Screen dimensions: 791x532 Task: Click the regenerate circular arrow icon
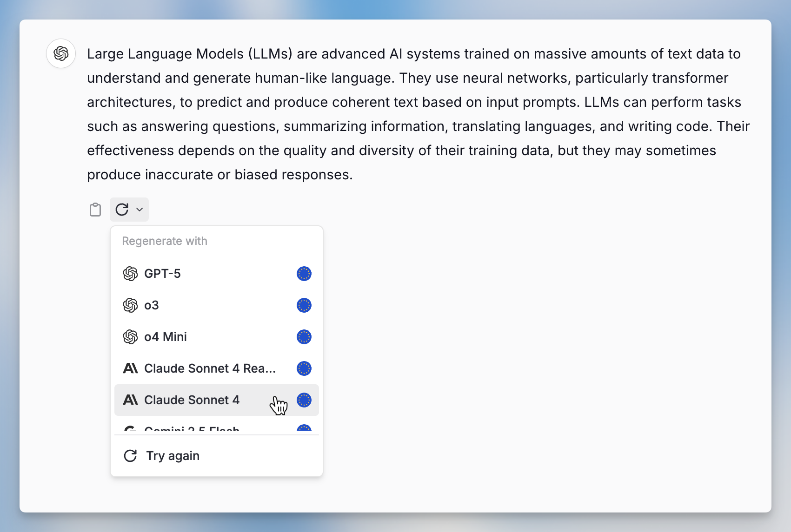[122, 210]
